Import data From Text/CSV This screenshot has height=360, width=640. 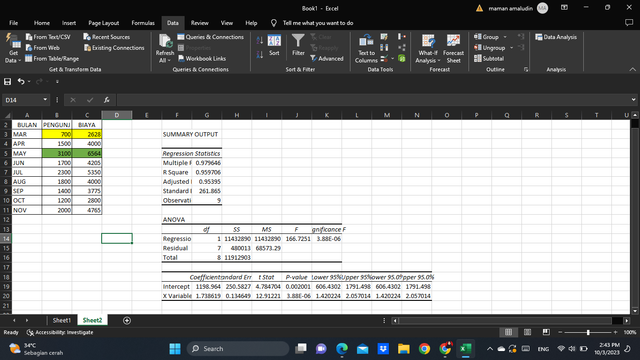tap(48, 37)
